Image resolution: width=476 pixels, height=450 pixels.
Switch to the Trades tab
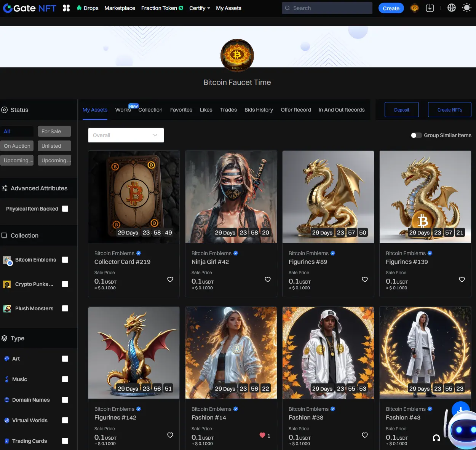coord(228,110)
